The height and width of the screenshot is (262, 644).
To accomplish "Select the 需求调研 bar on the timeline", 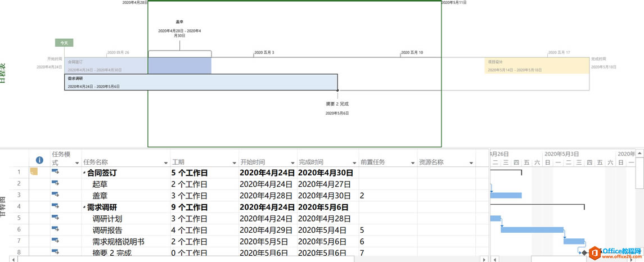I will [x=201, y=82].
